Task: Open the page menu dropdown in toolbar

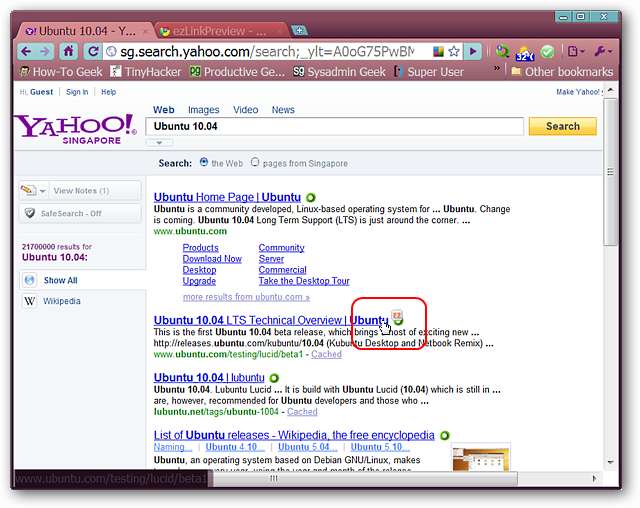Action: (577, 51)
